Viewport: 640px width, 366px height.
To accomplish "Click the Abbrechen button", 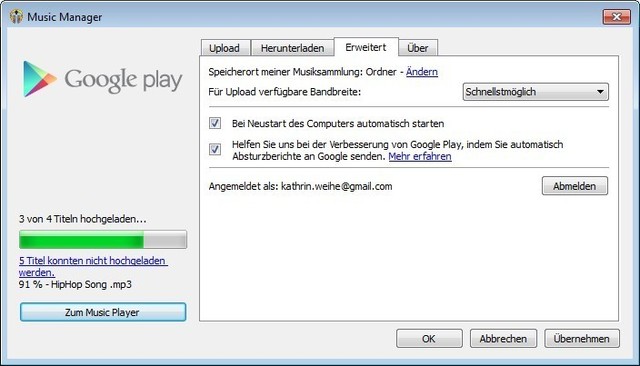I will pyautogui.click(x=503, y=339).
